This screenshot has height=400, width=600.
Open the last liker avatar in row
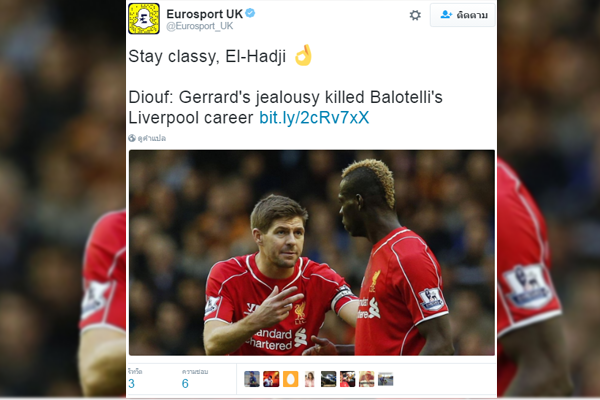tap(385, 379)
